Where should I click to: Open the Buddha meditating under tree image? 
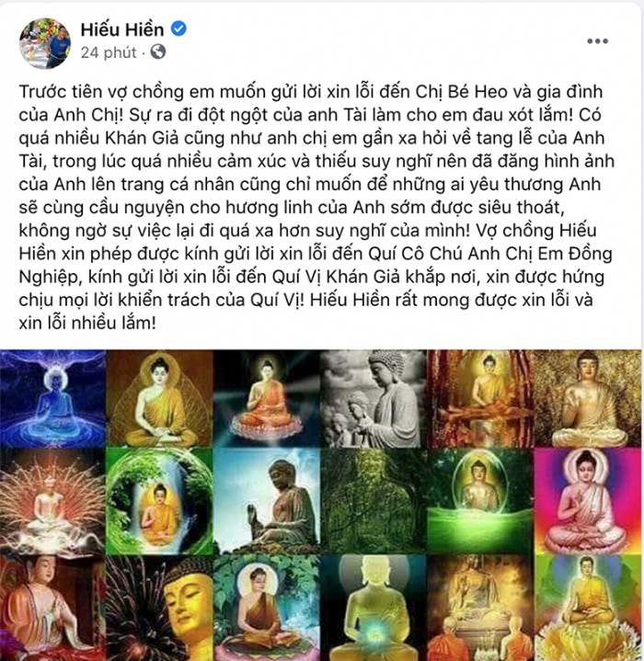click(x=267, y=609)
